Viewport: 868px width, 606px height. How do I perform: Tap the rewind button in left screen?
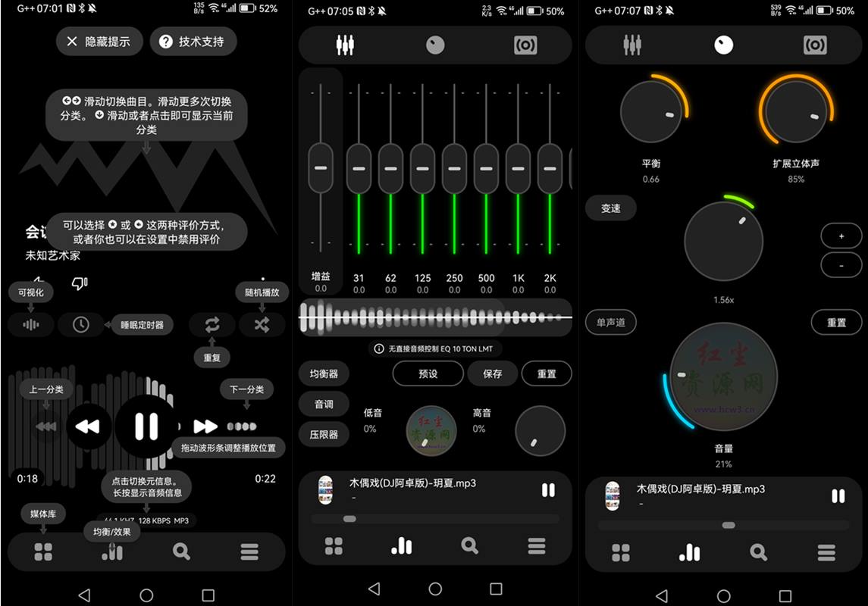point(87,426)
